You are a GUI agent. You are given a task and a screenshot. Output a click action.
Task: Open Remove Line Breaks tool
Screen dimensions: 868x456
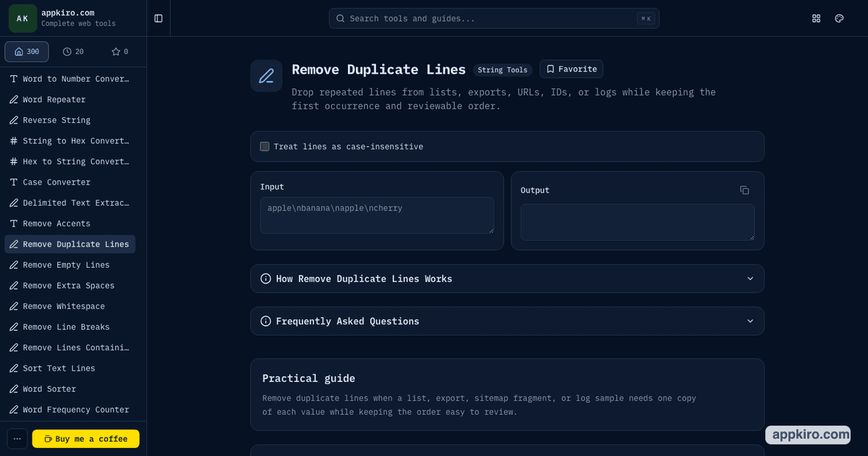(70, 327)
